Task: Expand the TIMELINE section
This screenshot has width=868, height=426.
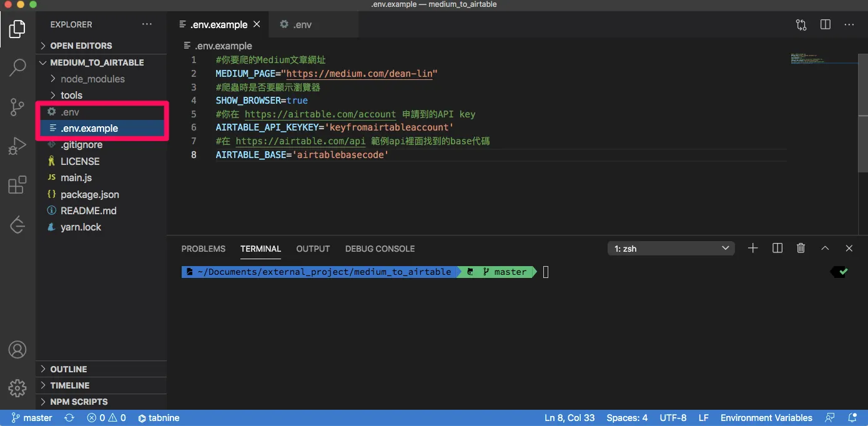Action: (x=101, y=385)
